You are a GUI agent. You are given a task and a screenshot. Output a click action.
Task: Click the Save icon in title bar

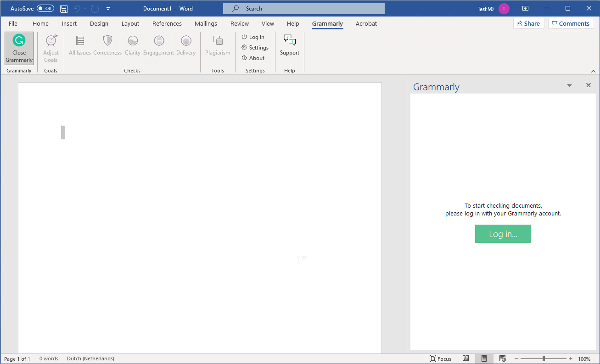(x=64, y=9)
